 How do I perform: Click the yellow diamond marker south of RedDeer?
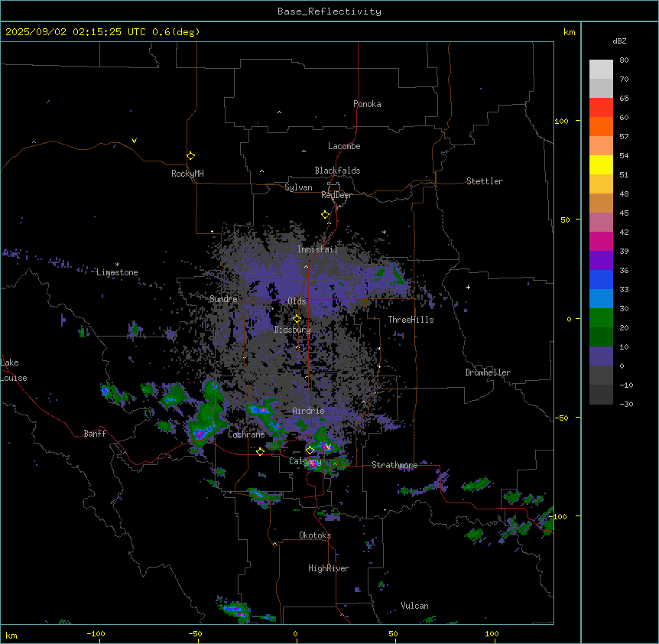(x=325, y=215)
